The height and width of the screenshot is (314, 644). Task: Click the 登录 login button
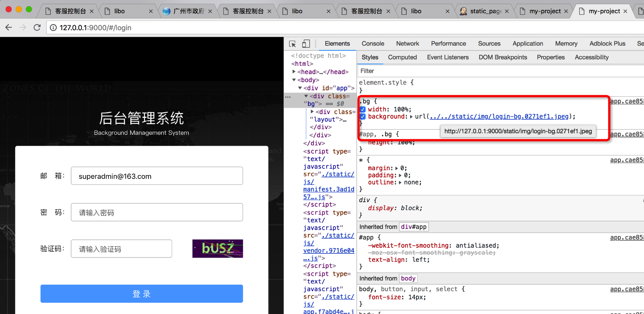pyautogui.click(x=142, y=294)
